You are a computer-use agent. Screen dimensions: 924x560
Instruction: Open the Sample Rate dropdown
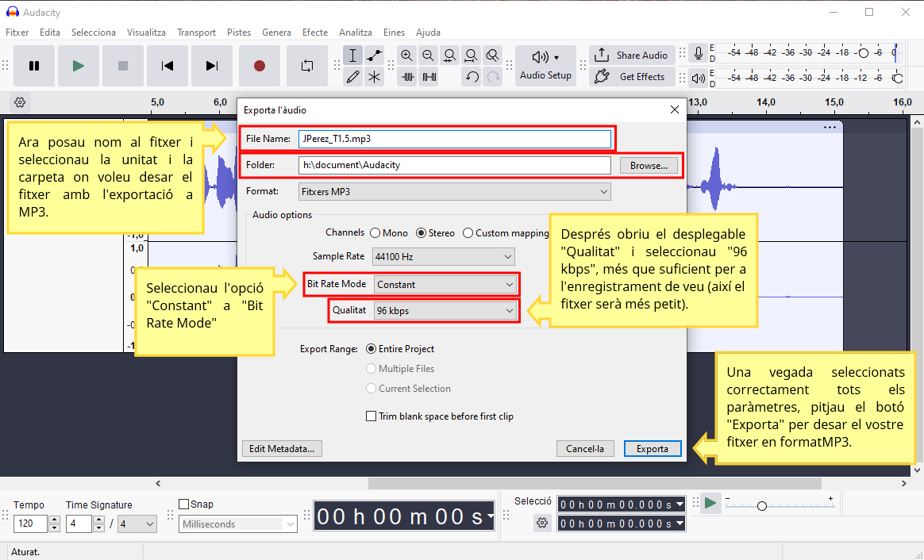[443, 257]
